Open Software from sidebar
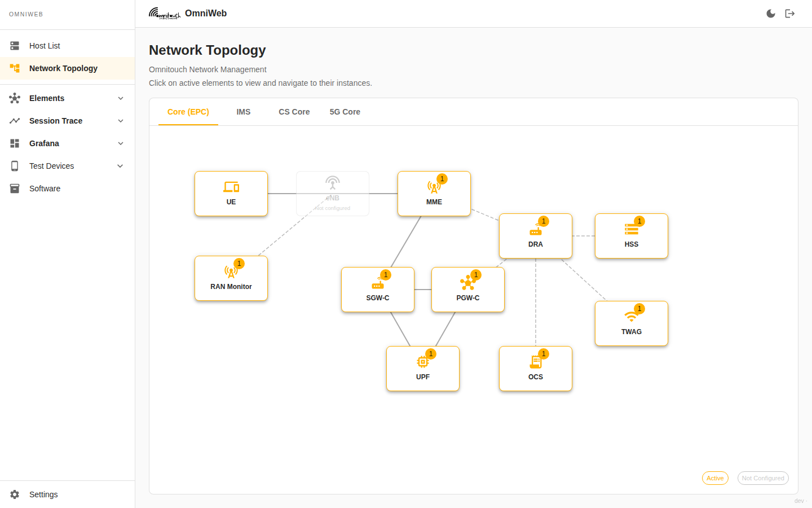Screen dimensions: 812x508 coord(68,189)
